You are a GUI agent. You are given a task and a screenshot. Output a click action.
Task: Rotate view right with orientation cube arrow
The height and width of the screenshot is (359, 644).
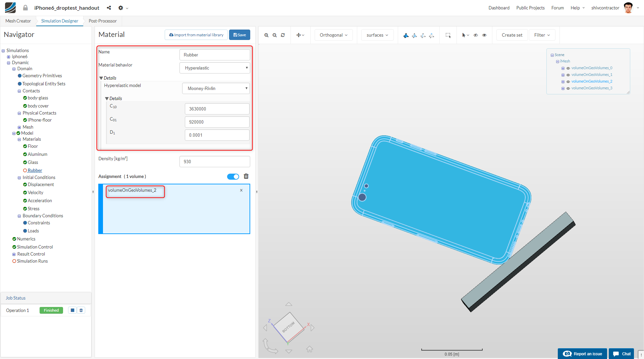(313, 328)
